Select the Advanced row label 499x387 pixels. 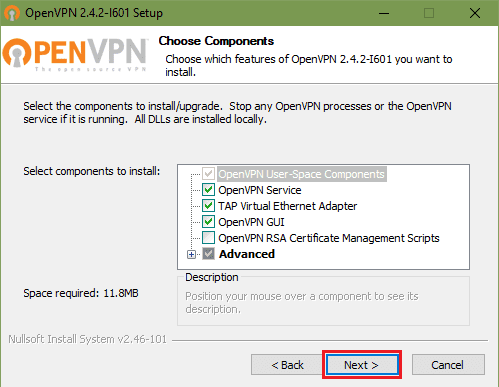coord(247,254)
